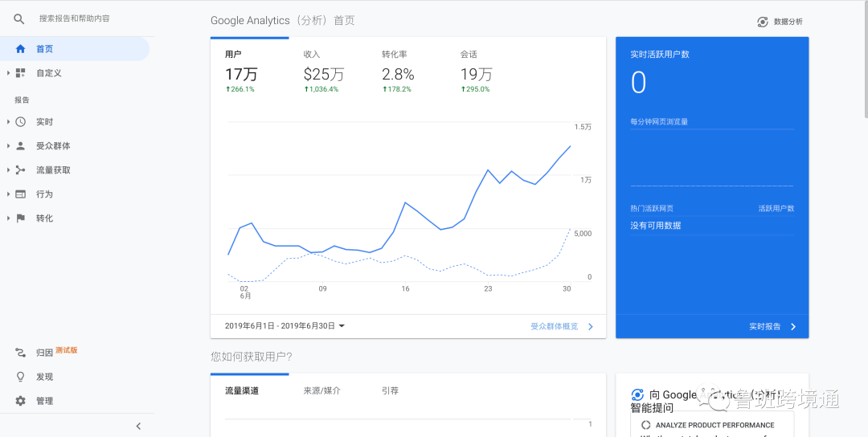This screenshot has width=868, height=437.
Task: Collapse the left sidebar with the chevron
Action: (x=138, y=426)
